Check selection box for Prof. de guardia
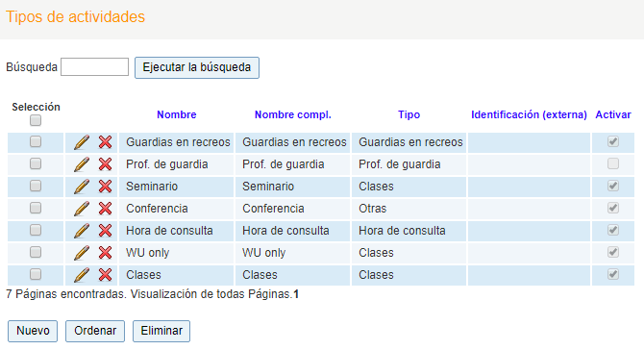 click(36, 163)
